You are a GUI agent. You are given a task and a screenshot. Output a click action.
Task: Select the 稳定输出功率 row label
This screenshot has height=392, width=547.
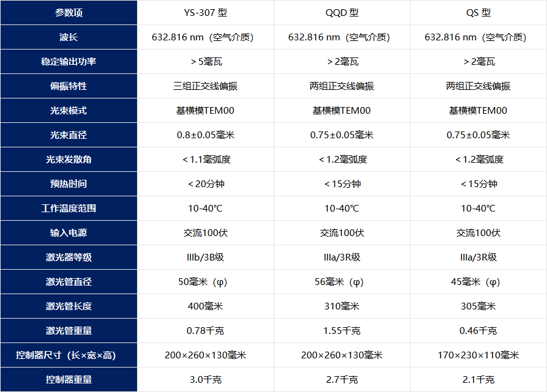point(69,62)
